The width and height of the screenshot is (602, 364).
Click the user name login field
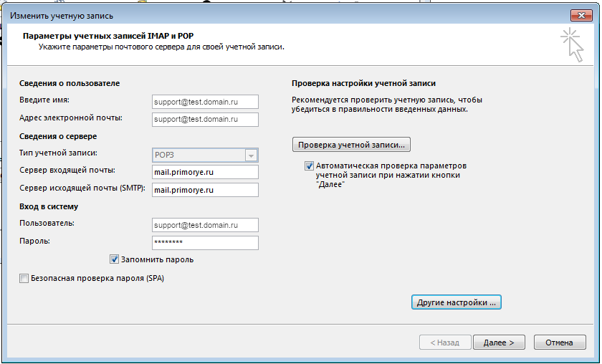click(205, 225)
